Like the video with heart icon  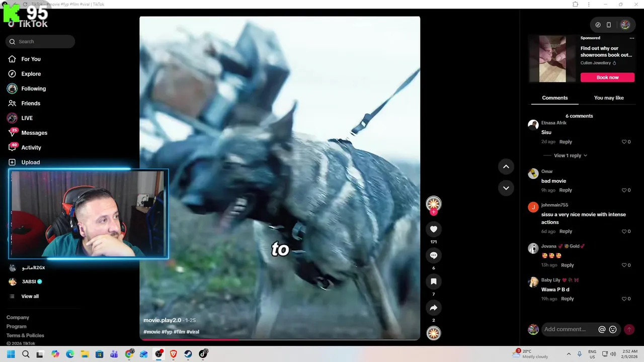433,229
